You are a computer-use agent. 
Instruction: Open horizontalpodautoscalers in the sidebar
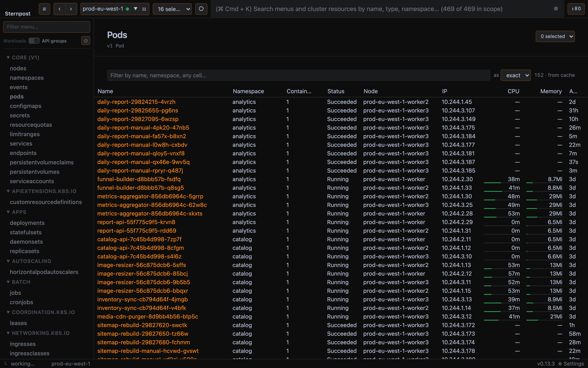pos(44,272)
